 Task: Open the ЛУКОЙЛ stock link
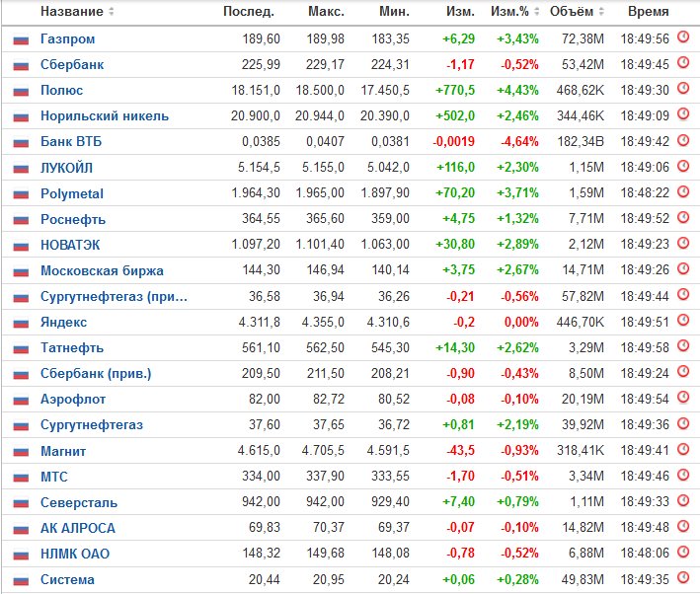pyautogui.click(x=66, y=168)
